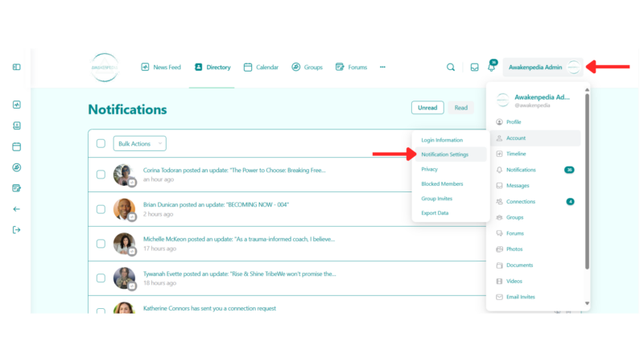Screen dimensions: 644x362
Task: Click the Connections icon in user menu
Action: click(499, 202)
